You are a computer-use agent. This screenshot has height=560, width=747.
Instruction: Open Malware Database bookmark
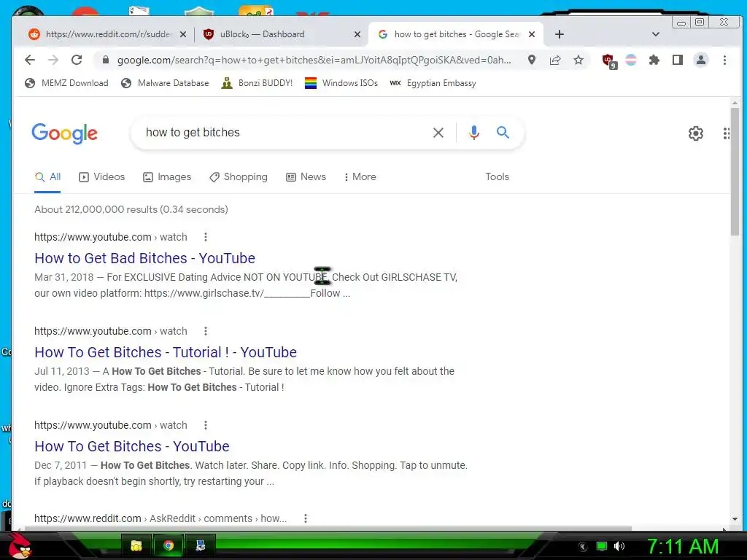[165, 83]
